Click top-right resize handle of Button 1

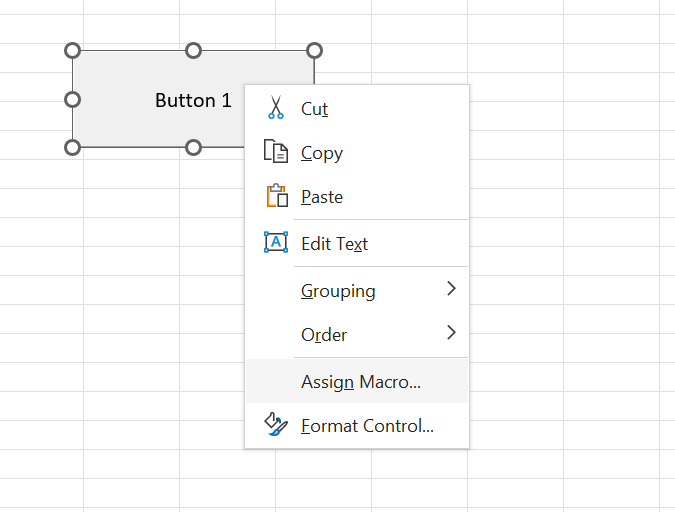pyautogui.click(x=314, y=51)
